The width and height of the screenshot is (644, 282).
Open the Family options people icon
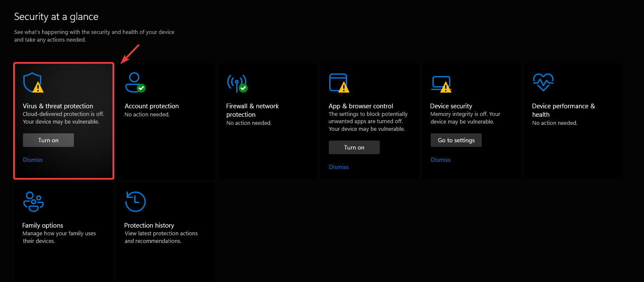coord(33,201)
